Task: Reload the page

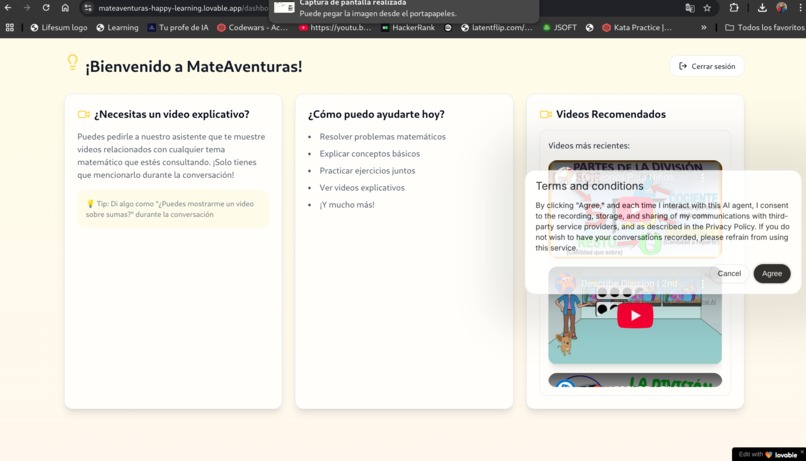Action: pos(46,8)
